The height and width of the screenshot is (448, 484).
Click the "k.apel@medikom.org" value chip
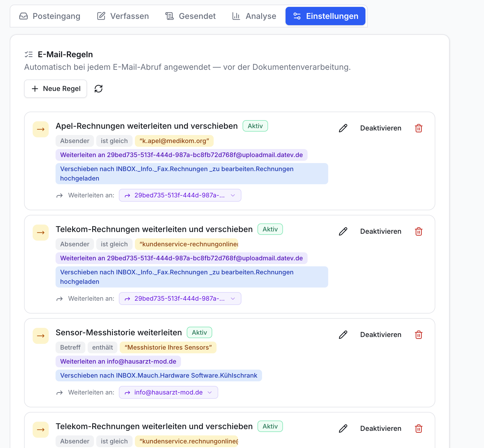[x=174, y=141]
